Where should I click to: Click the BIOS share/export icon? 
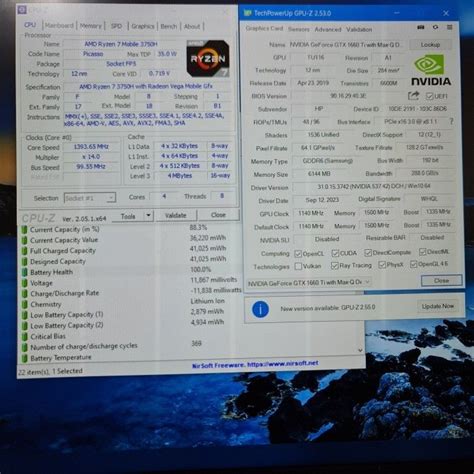(x=413, y=96)
